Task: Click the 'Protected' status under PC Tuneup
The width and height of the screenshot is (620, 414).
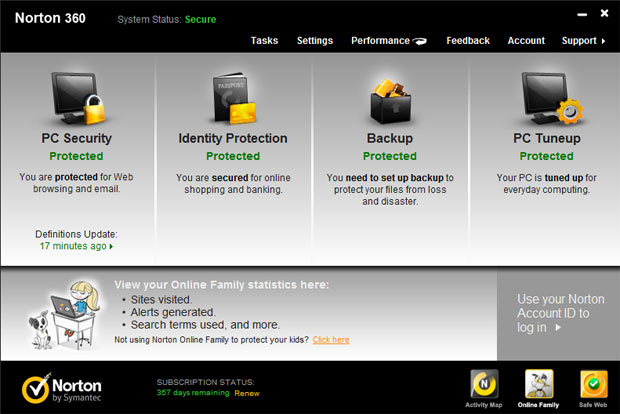Action: [x=546, y=156]
